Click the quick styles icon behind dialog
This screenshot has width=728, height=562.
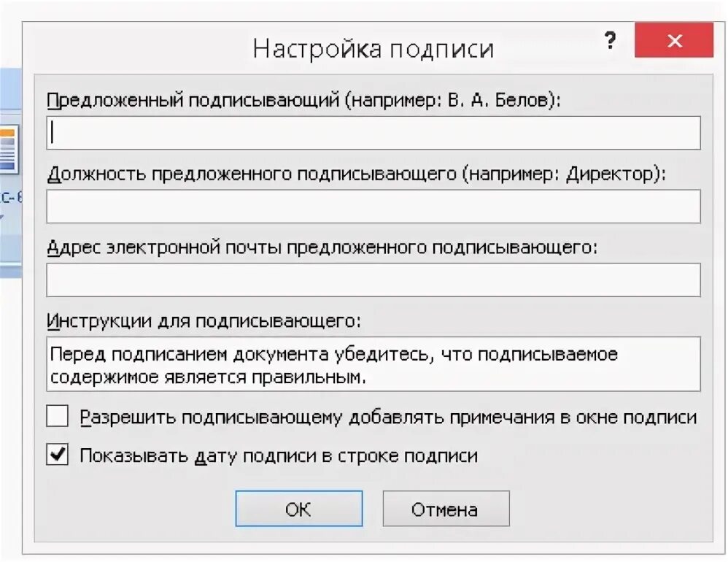pyautogui.click(x=9, y=150)
